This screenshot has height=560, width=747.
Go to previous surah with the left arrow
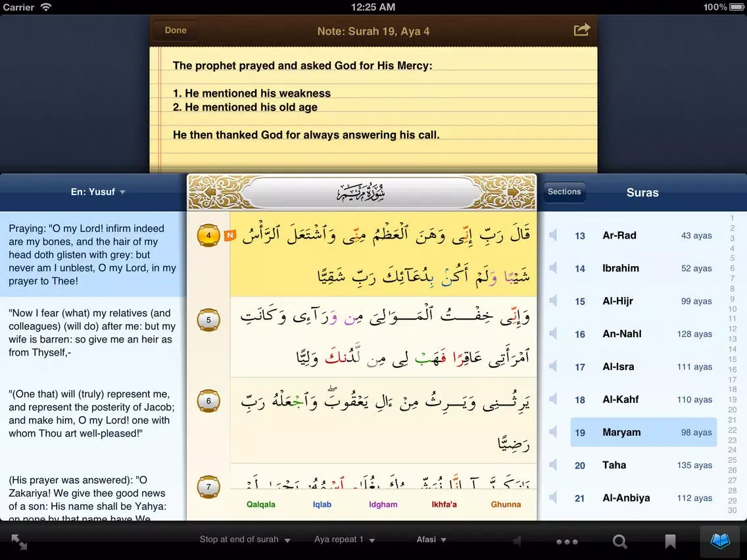coord(210,193)
